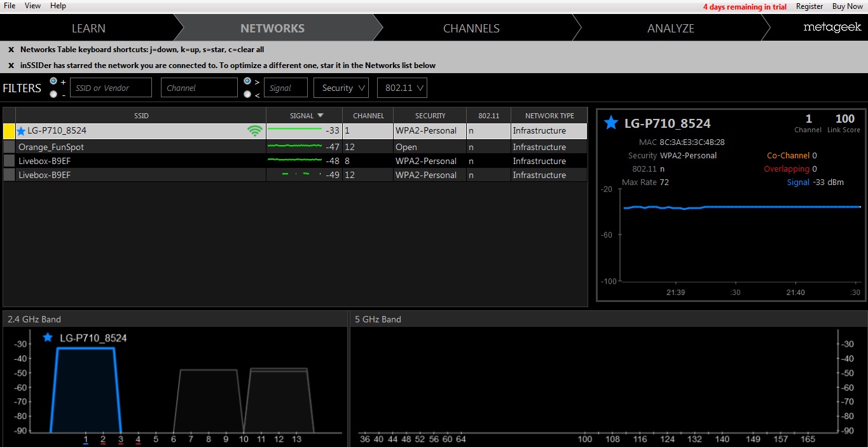Close the starred network notice with X
Screen dimensions: 868x447
(x=11, y=65)
